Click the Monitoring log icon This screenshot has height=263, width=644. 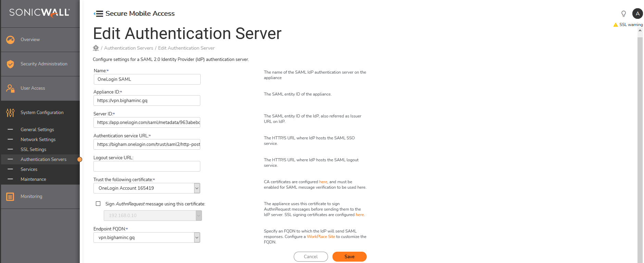point(10,197)
